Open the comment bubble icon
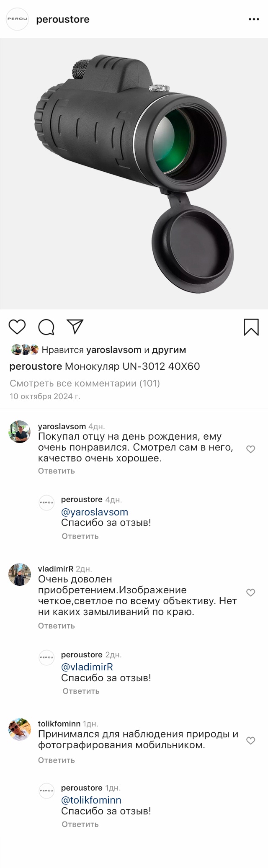 point(46,327)
